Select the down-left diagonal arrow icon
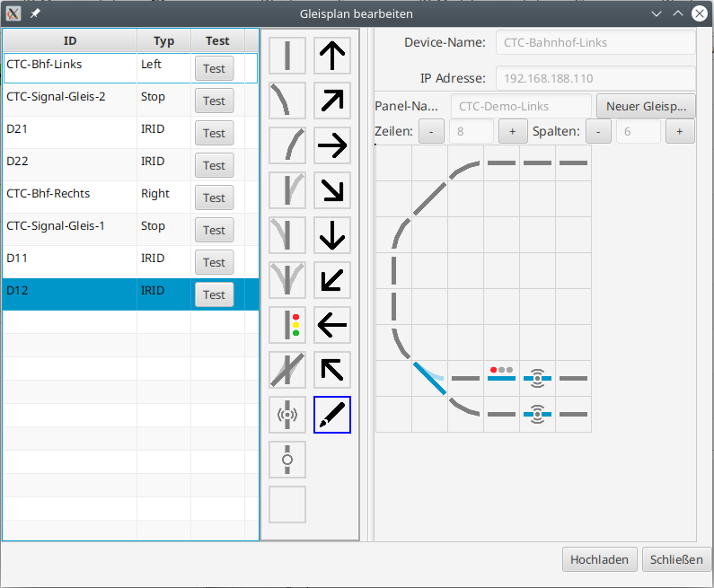Screen dimensions: 714x588 [332, 280]
